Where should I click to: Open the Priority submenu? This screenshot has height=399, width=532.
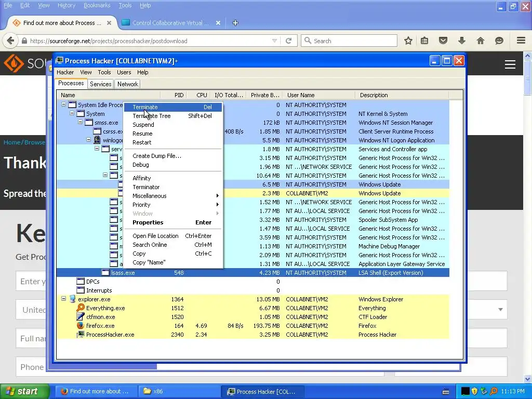(x=173, y=205)
